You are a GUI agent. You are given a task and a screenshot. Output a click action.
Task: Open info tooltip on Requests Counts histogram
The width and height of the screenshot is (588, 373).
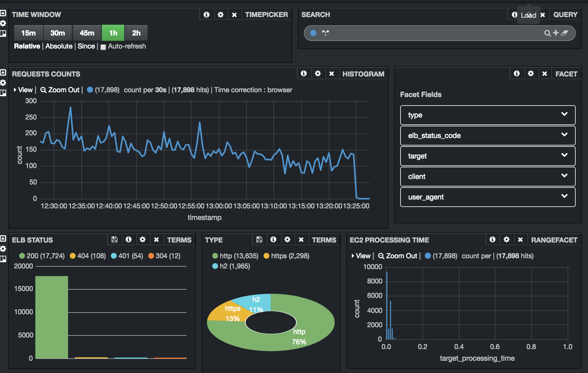tap(304, 73)
